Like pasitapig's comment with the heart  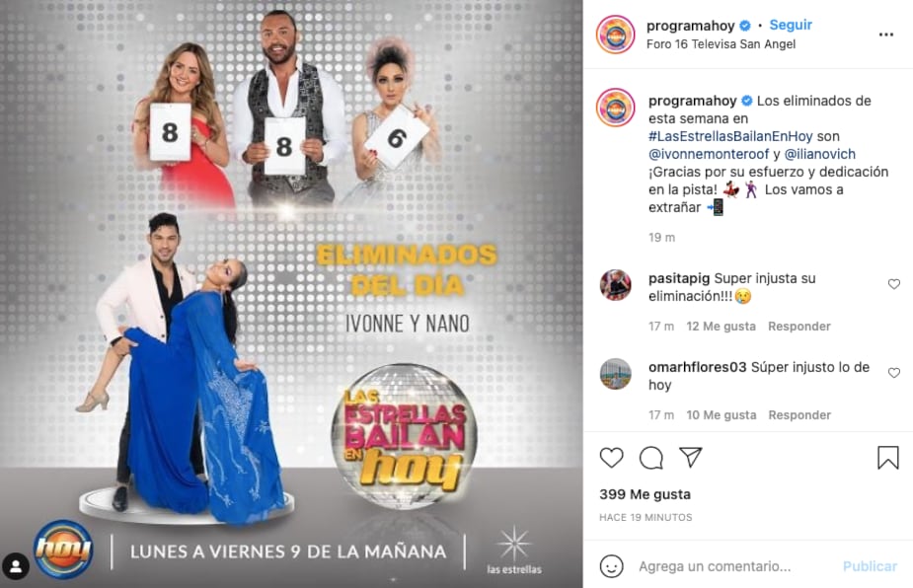coord(894,284)
